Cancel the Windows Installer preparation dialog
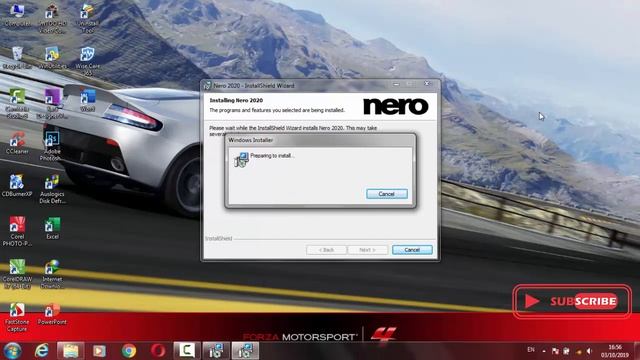This screenshot has height=360, width=640. (x=387, y=194)
